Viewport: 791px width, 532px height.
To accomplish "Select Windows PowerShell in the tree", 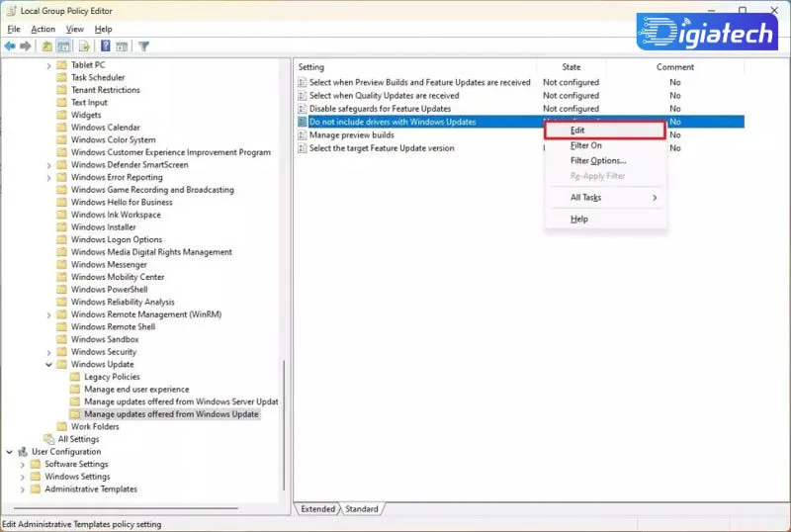I will click(x=109, y=289).
